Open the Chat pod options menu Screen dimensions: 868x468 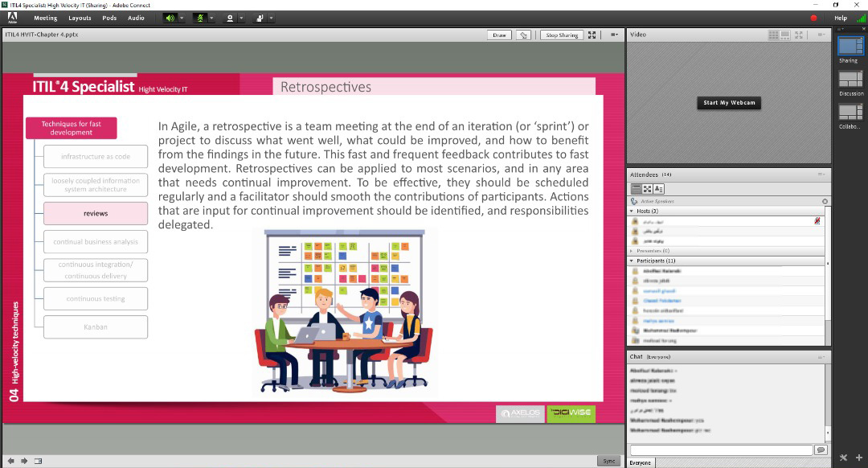(x=821, y=357)
